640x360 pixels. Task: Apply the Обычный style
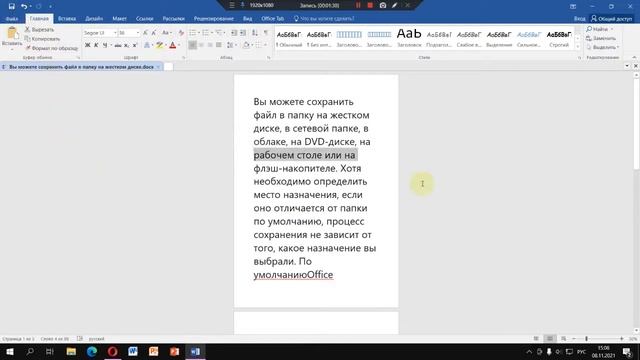tap(289, 39)
